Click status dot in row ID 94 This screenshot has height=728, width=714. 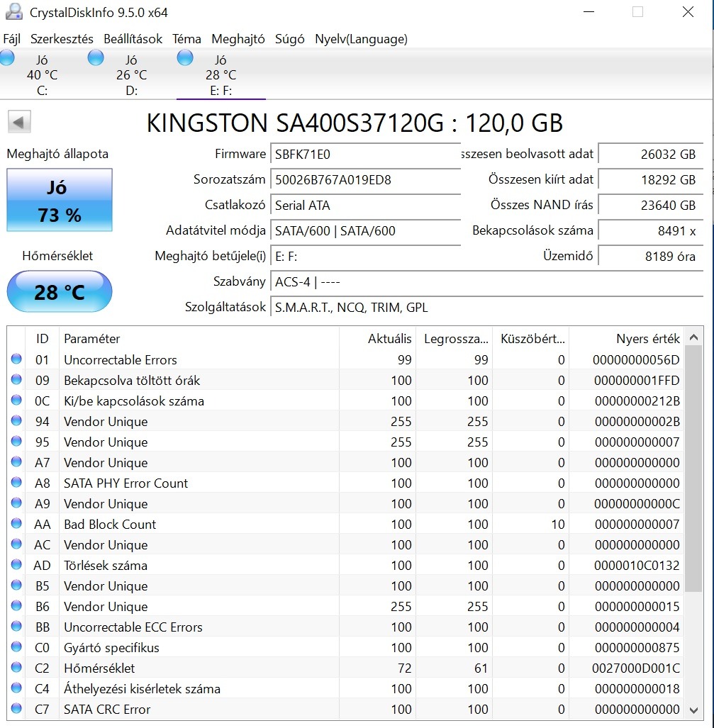click(16, 420)
